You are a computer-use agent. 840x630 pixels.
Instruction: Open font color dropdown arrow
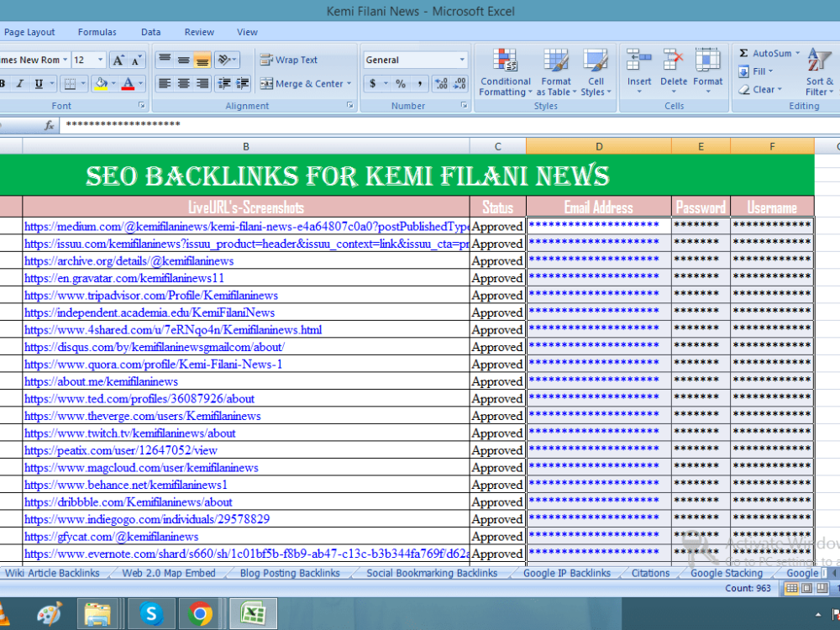[x=140, y=83]
